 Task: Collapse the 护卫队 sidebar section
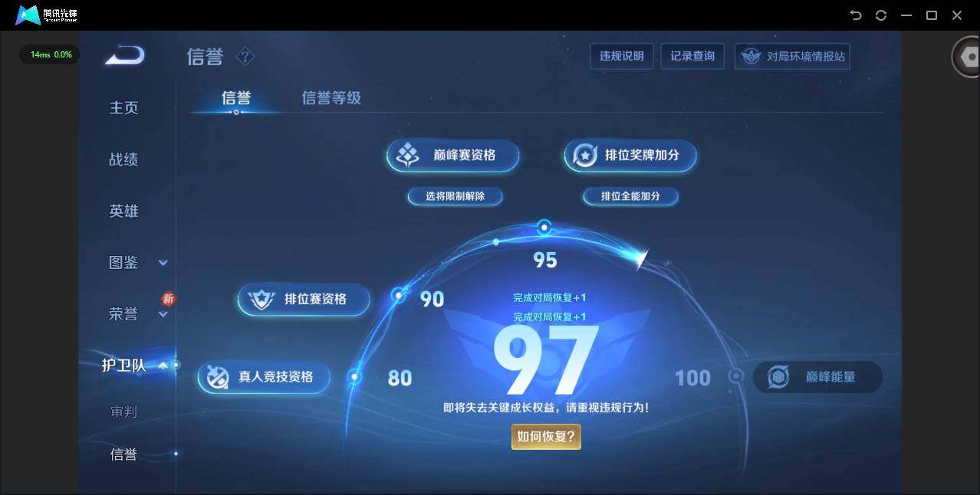(x=163, y=366)
